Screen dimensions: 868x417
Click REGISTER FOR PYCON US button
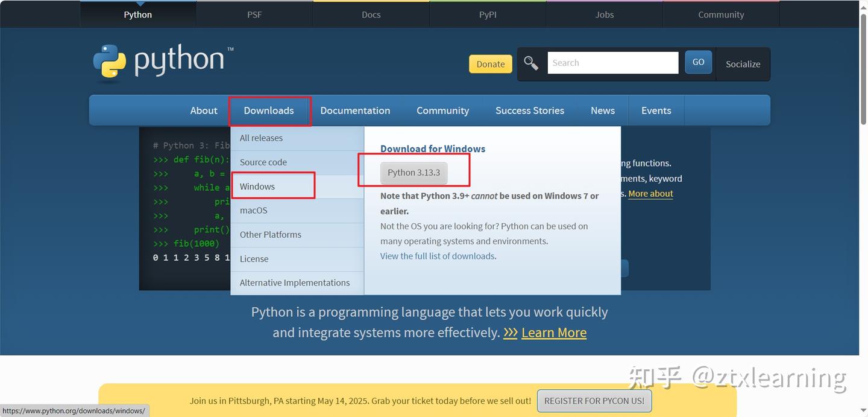coord(594,400)
